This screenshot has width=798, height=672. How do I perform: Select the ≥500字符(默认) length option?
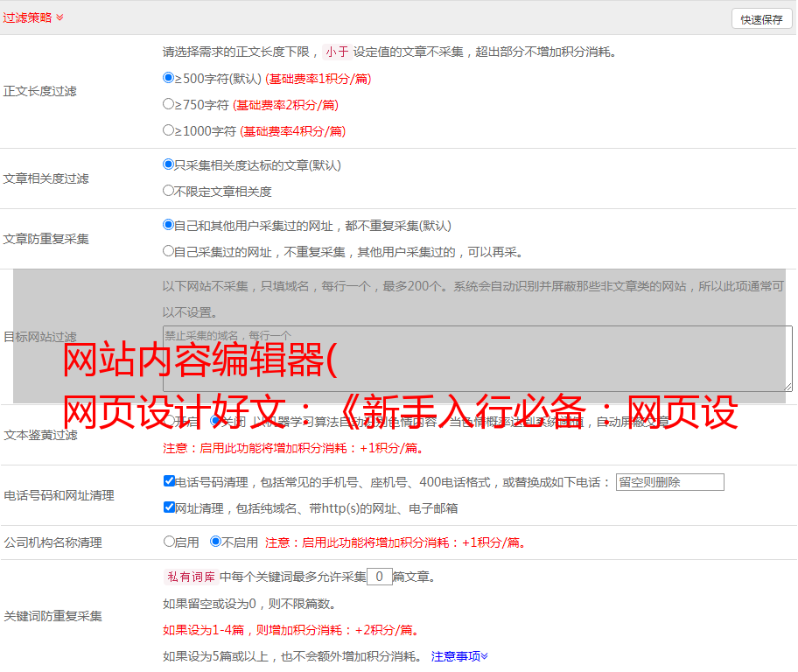(x=169, y=78)
